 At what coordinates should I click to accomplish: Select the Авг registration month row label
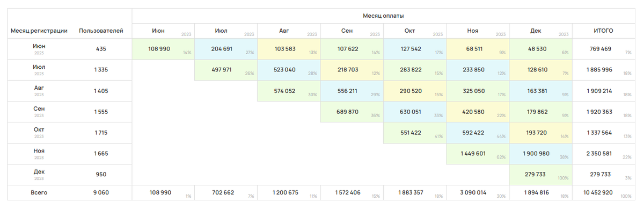[x=39, y=91]
